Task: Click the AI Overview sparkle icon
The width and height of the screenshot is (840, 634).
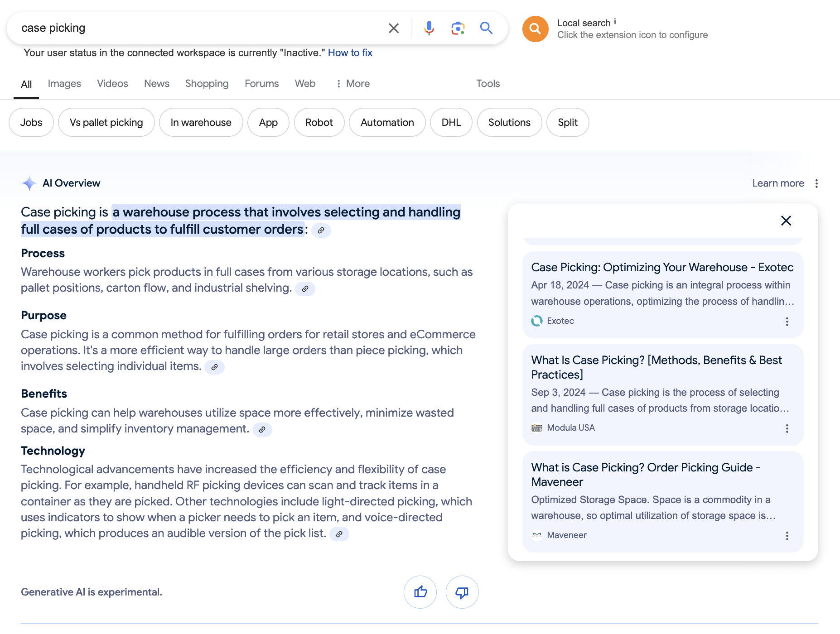Action: 29,183
